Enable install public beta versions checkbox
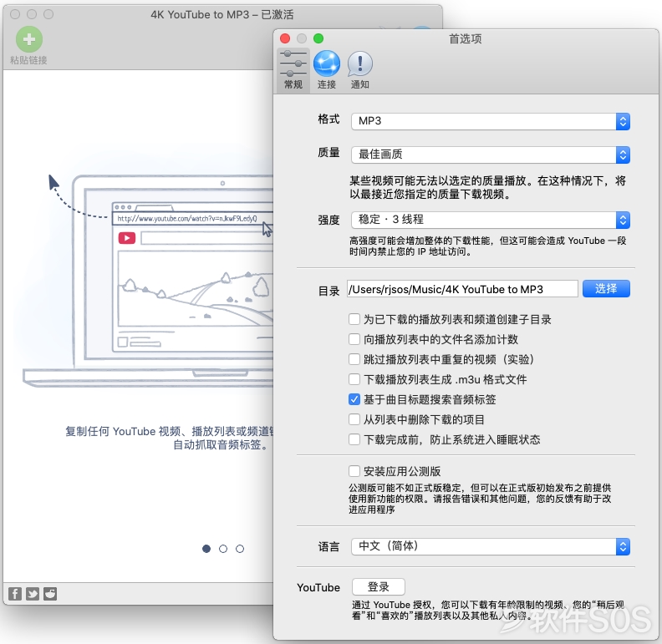662x644 pixels. (354, 471)
